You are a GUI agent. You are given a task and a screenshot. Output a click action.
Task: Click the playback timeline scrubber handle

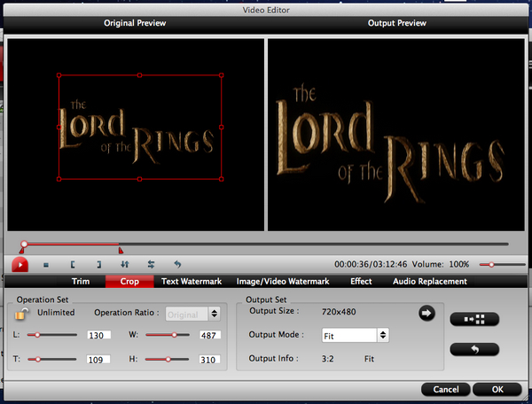[24, 244]
